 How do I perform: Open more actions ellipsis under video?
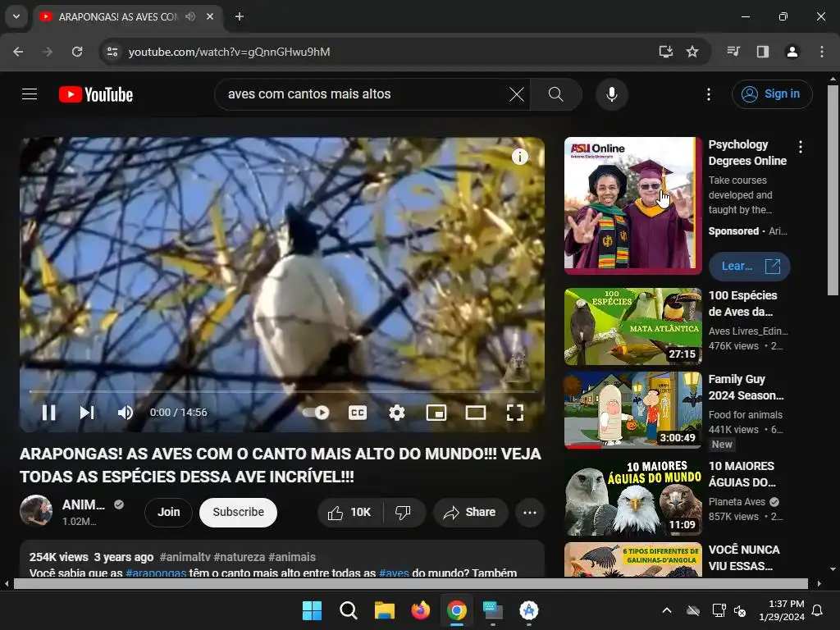[x=530, y=513]
